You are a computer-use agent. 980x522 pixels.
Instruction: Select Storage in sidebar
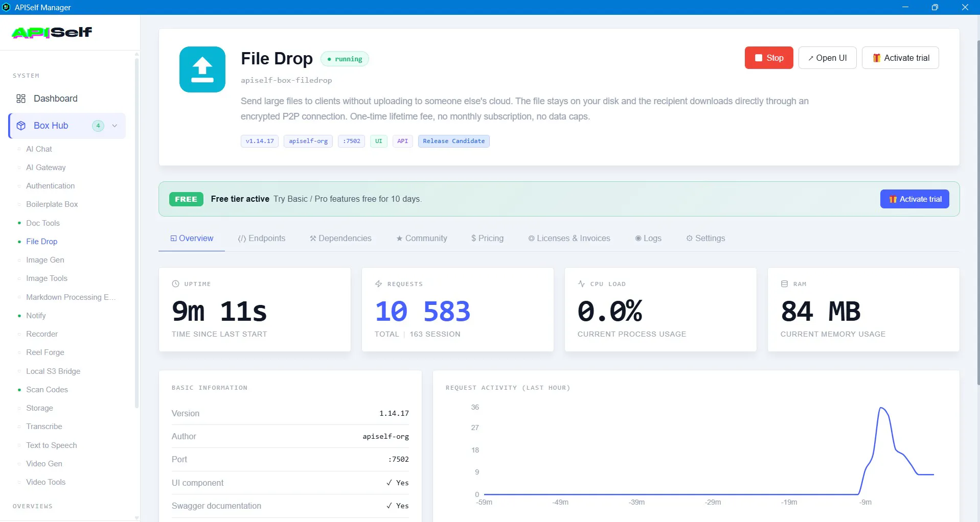tap(39, 408)
